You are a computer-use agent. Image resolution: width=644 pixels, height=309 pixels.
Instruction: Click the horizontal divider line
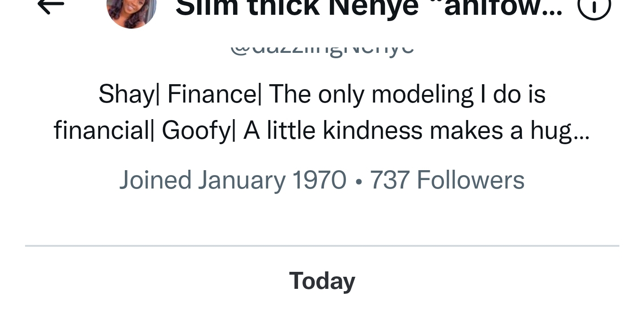tap(322, 246)
